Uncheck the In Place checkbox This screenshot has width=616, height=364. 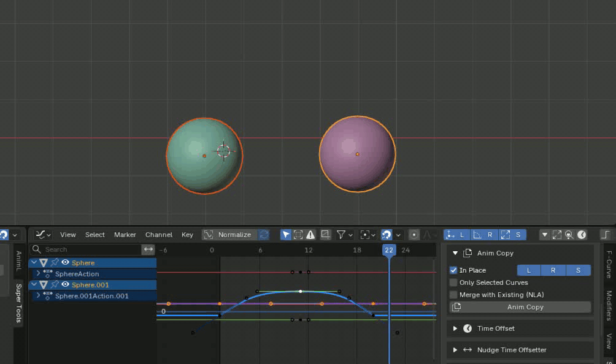click(x=453, y=270)
